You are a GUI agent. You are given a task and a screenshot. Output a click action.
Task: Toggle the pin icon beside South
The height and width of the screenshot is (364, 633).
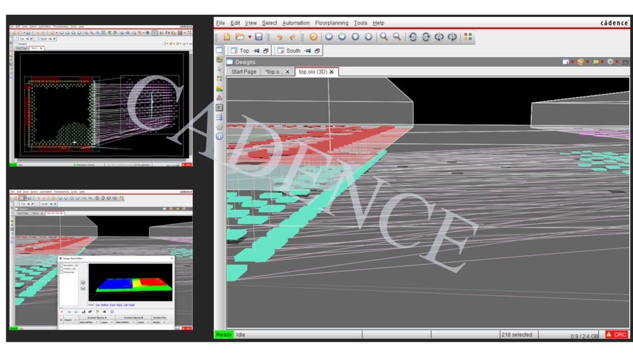[x=308, y=51]
